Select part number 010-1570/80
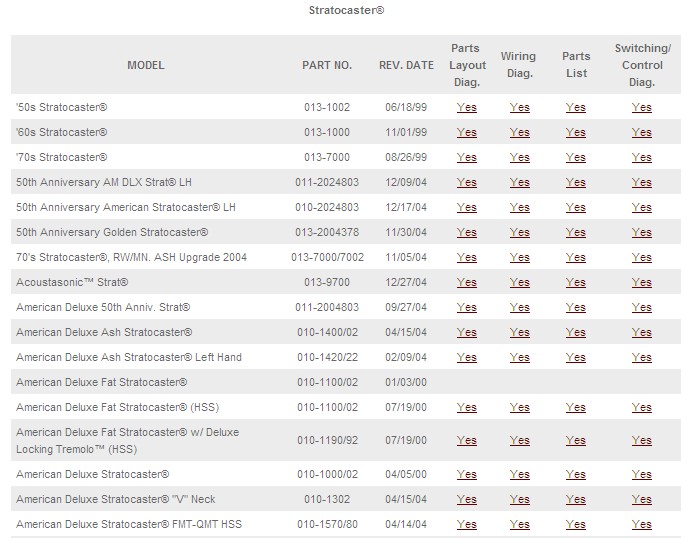The height and width of the screenshot is (538, 686). tap(327, 524)
